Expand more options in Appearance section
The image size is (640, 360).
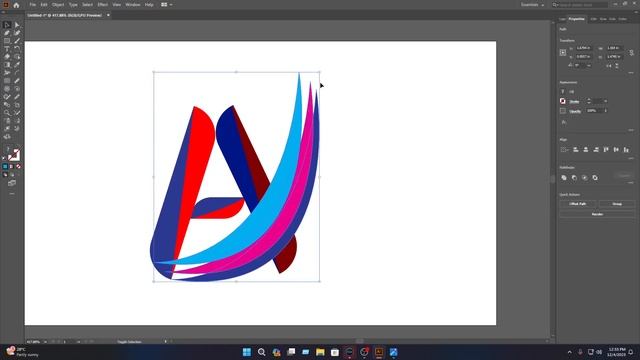click(631, 130)
